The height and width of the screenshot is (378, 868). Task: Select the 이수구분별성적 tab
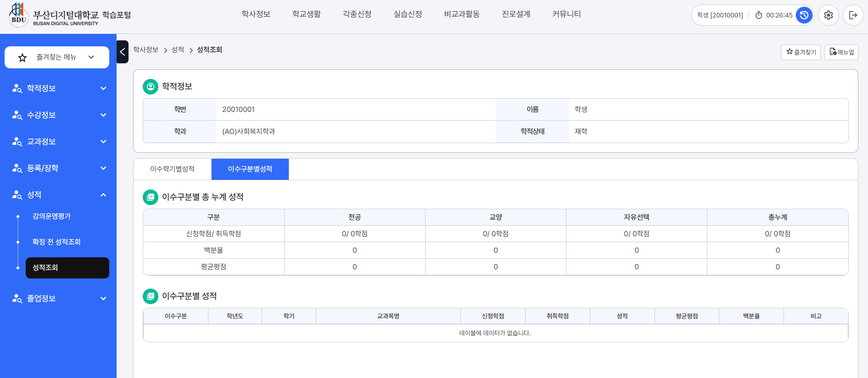click(x=250, y=169)
